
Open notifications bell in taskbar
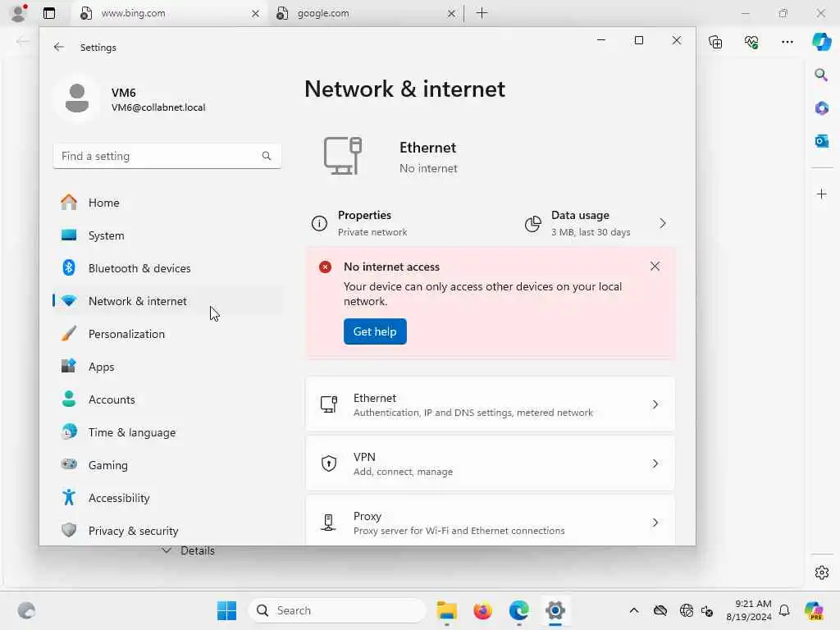click(784, 610)
